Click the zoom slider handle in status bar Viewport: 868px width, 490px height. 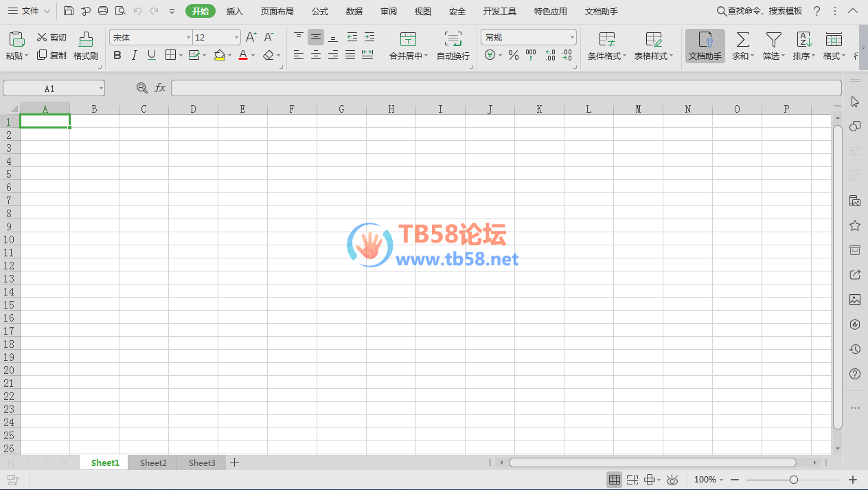pyautogui.click(x=794, y=480)
